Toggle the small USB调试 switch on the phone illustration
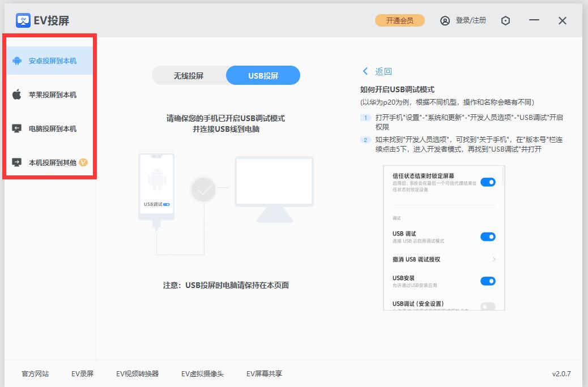 pos(167,205)
